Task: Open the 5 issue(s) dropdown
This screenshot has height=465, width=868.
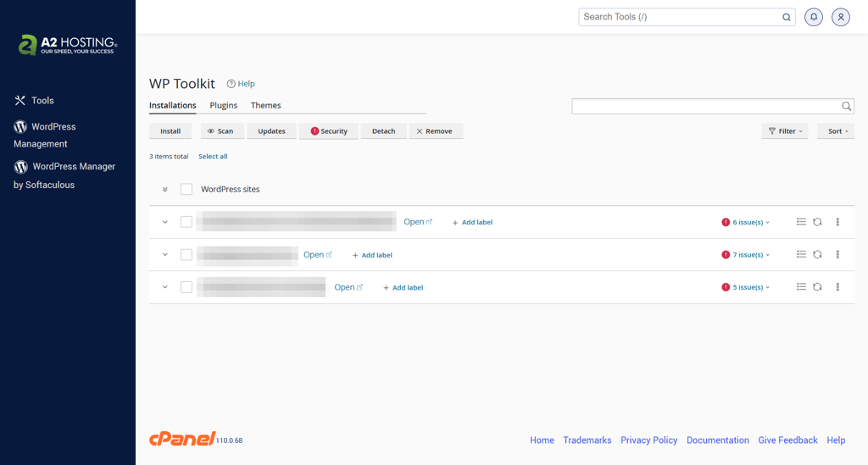Action: (746, 287)
